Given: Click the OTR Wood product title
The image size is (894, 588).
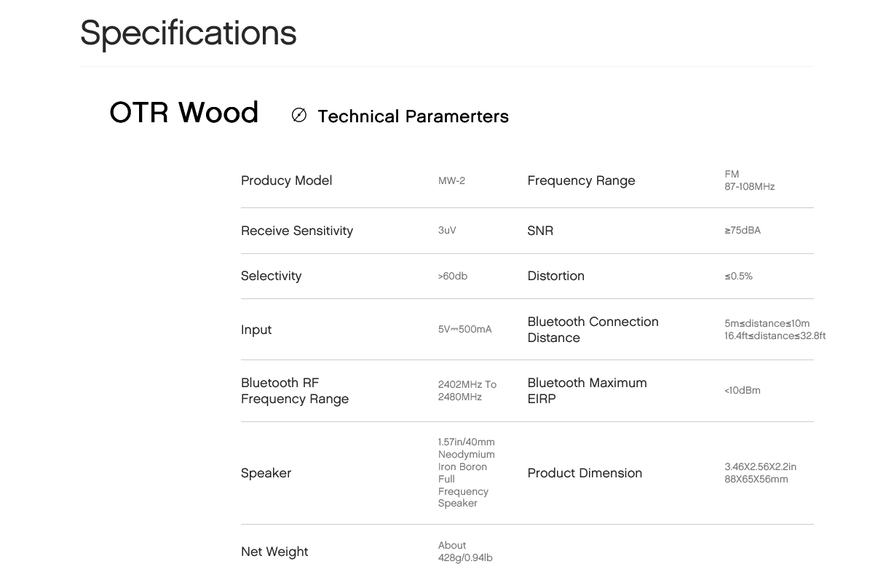Looking at the screenshot, I should (184, 113).
